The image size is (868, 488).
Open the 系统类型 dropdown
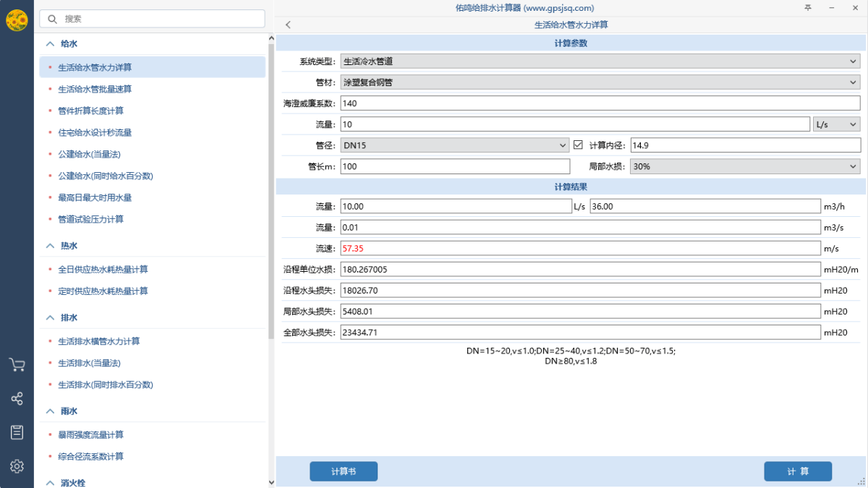[600, 61]
